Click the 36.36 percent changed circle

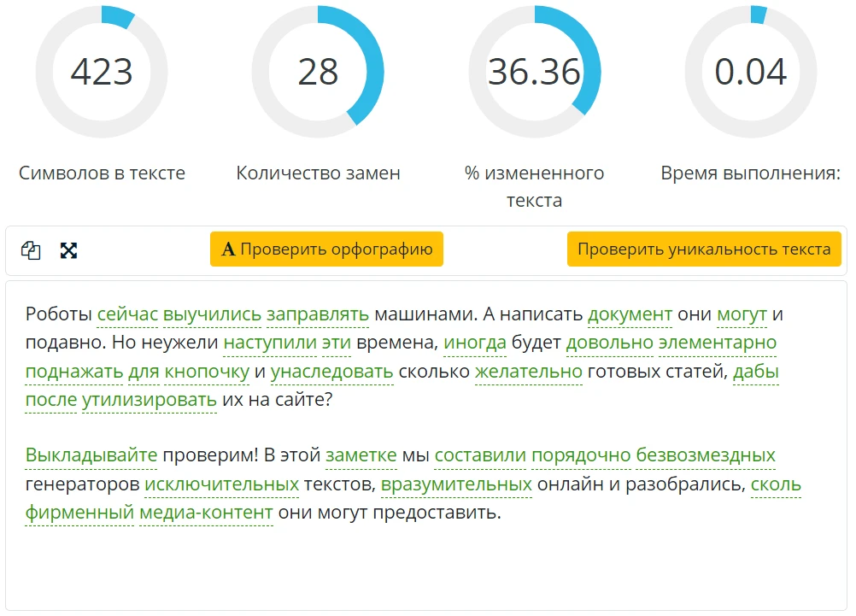[534, 72]
